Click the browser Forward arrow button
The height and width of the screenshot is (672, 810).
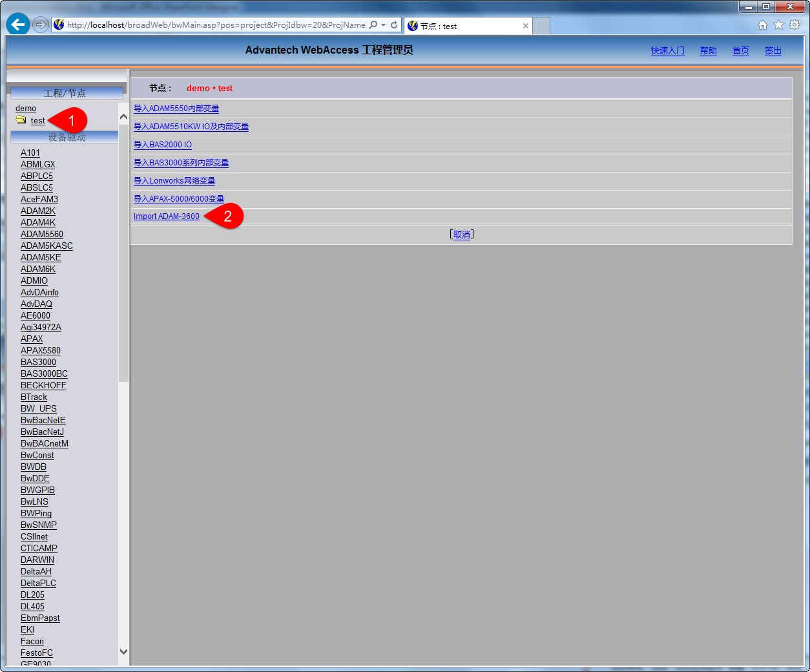click(41, 25)
